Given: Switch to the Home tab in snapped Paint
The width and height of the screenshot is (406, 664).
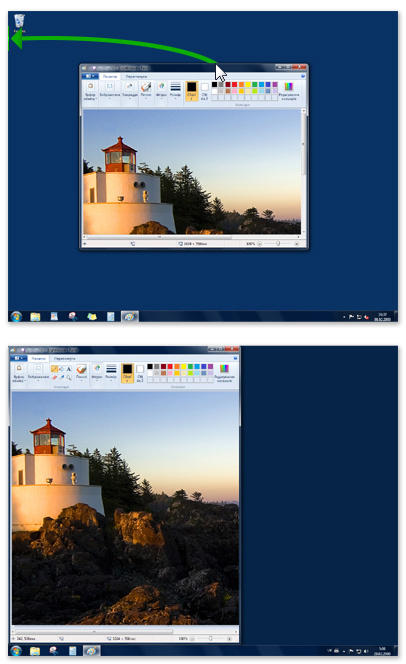Looking at the screenshot, I should (x=39, y=358).
